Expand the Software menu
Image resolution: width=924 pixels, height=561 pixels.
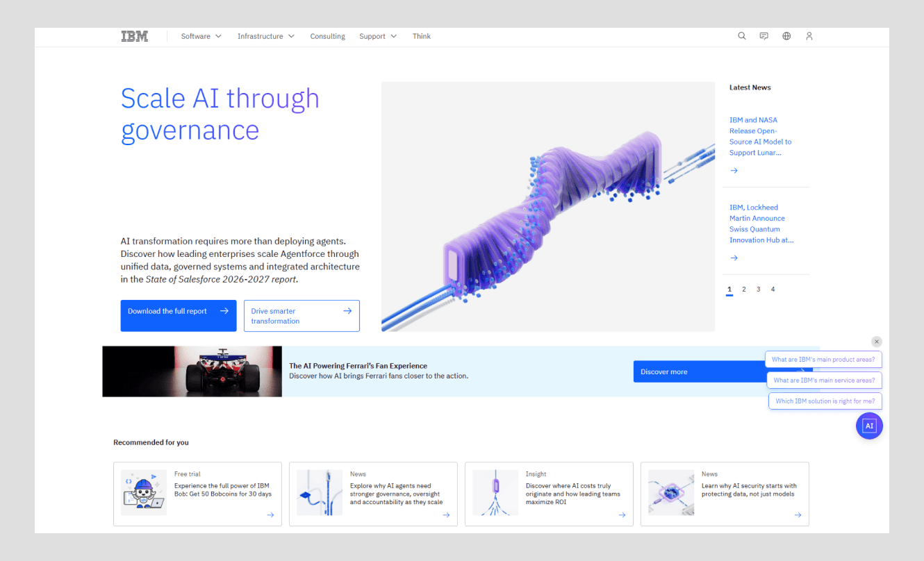point(201,36)
